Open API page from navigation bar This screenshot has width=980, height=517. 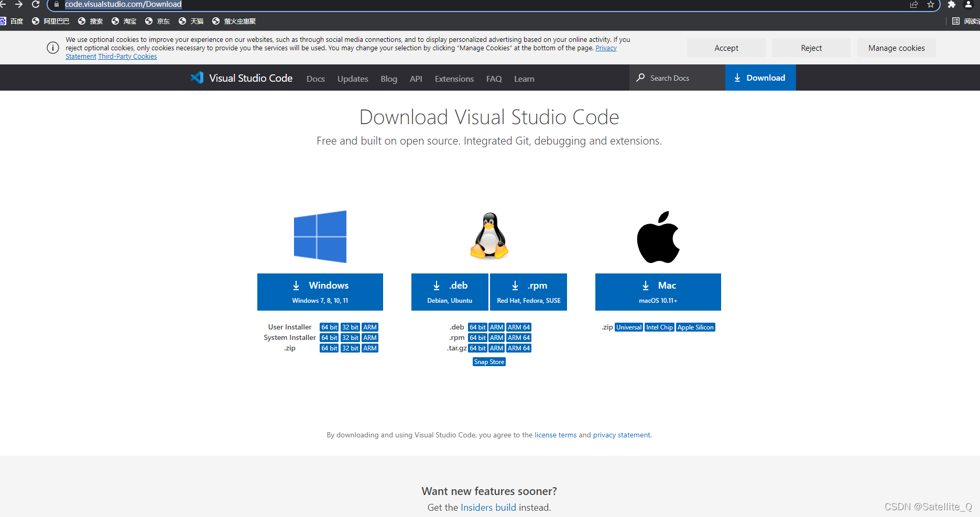pyautogui.click(x=416, y=79)
